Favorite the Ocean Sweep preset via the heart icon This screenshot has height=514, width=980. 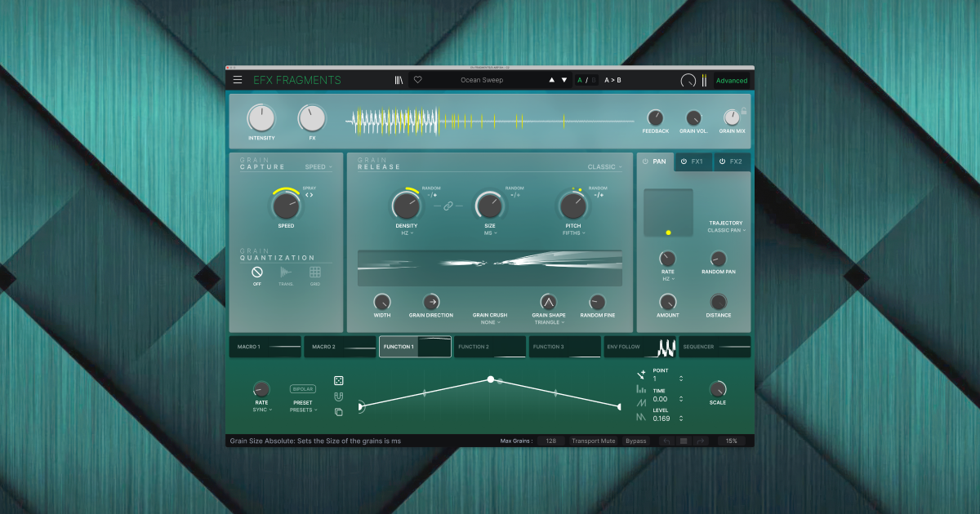point(418,80)
